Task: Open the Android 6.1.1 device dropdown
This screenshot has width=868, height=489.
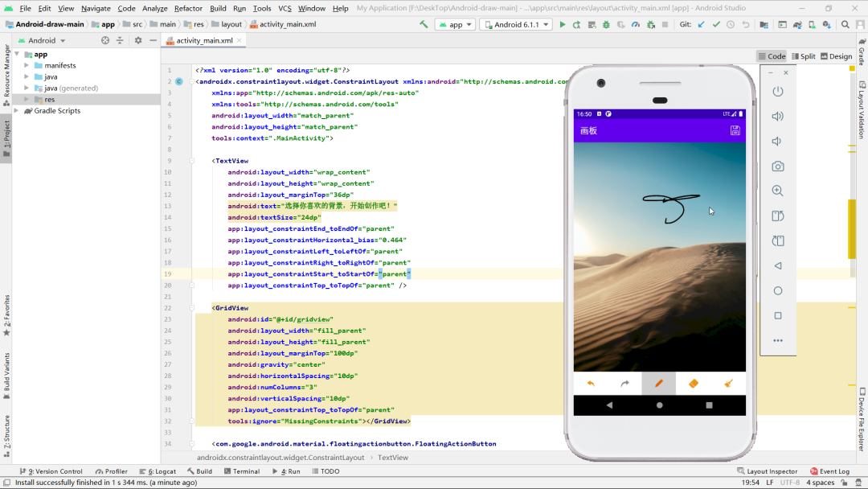Action: [516, 24]
